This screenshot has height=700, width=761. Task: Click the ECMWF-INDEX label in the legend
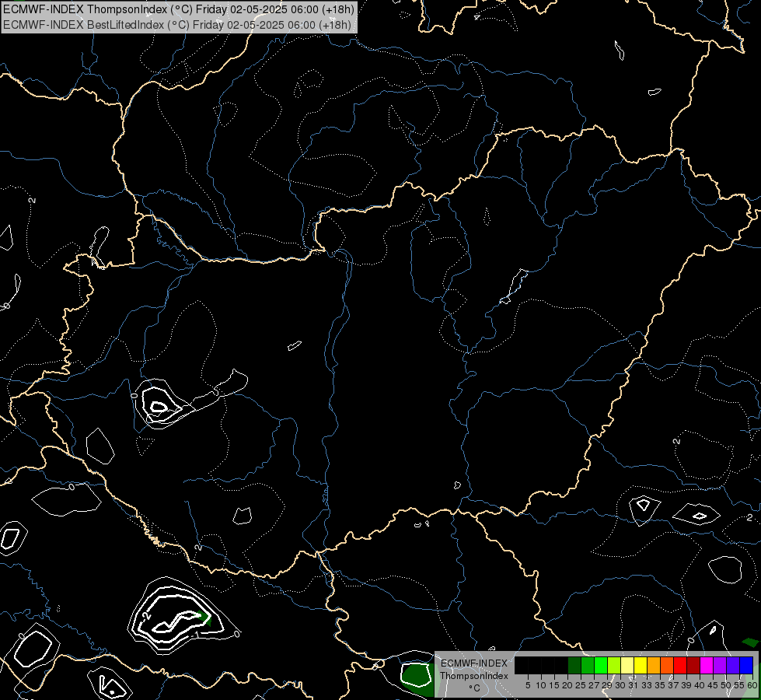[x=474, y=663]
